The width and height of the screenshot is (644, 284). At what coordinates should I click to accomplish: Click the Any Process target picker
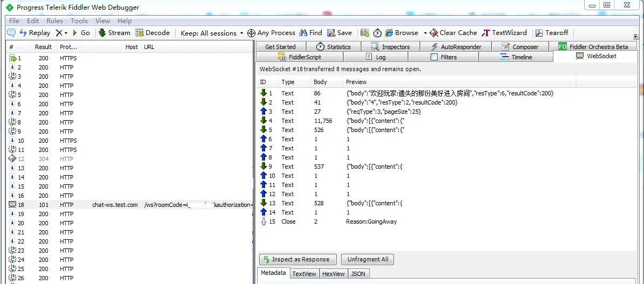pos(272,33)
